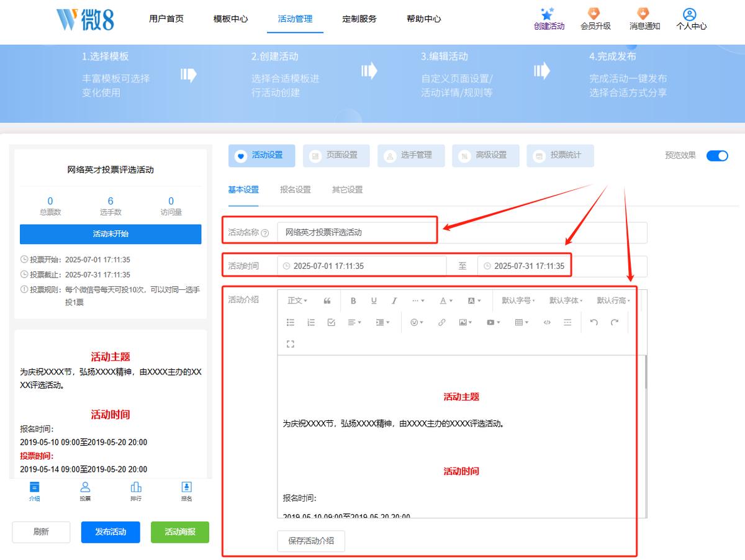Image resolution: width=745 pixels, height=560 pixels.
Task: Switch to the 其它设置 sub-tab
Action: (347, 190)
